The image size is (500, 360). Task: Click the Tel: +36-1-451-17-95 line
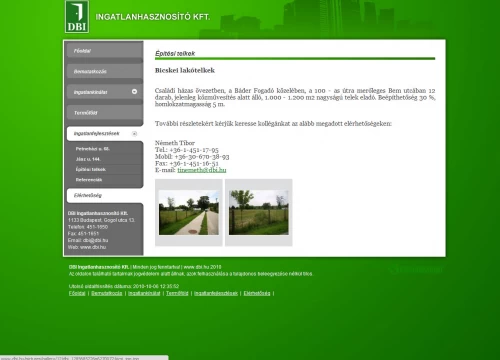(187, 150)
